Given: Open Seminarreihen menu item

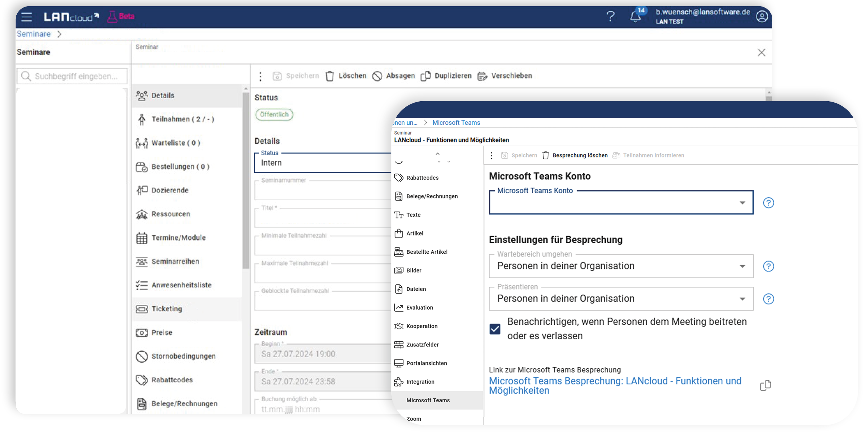Looking at the screenshot, I should click(187, 262).
